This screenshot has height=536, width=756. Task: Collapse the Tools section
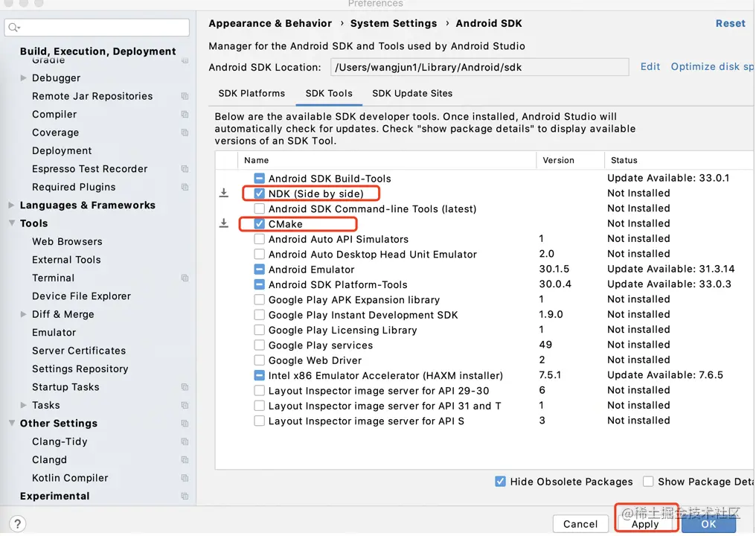pos(12,223)
